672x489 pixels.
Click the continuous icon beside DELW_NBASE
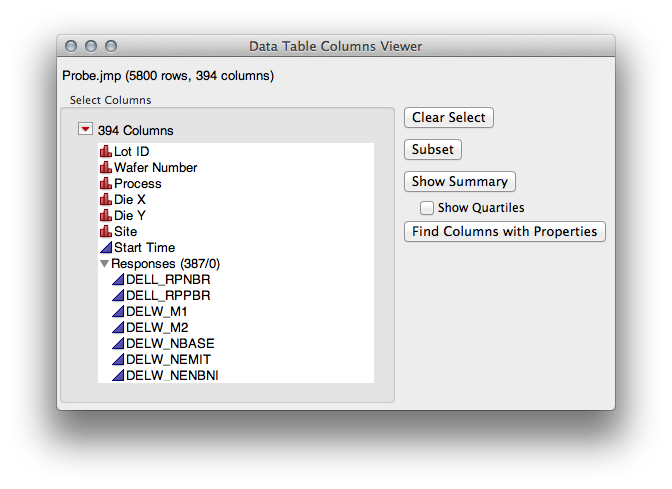pyautogui.click(x=117, y=344)
